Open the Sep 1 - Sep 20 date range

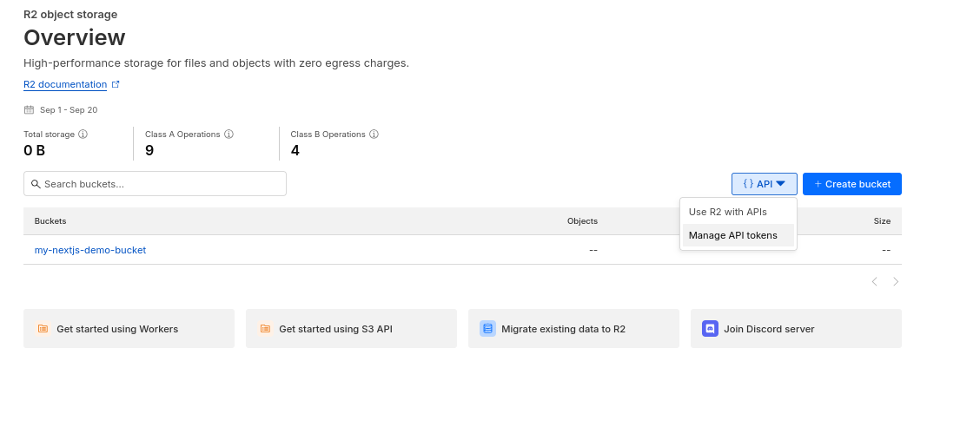point(68,110)
